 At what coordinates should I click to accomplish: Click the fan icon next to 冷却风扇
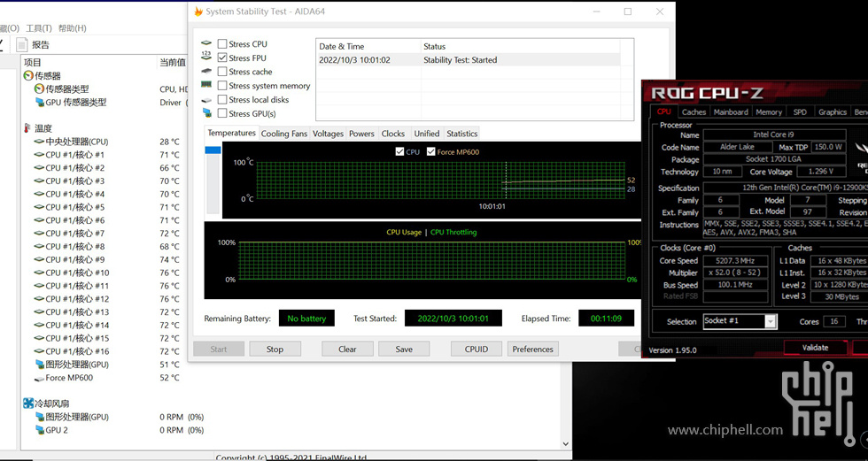28,403
